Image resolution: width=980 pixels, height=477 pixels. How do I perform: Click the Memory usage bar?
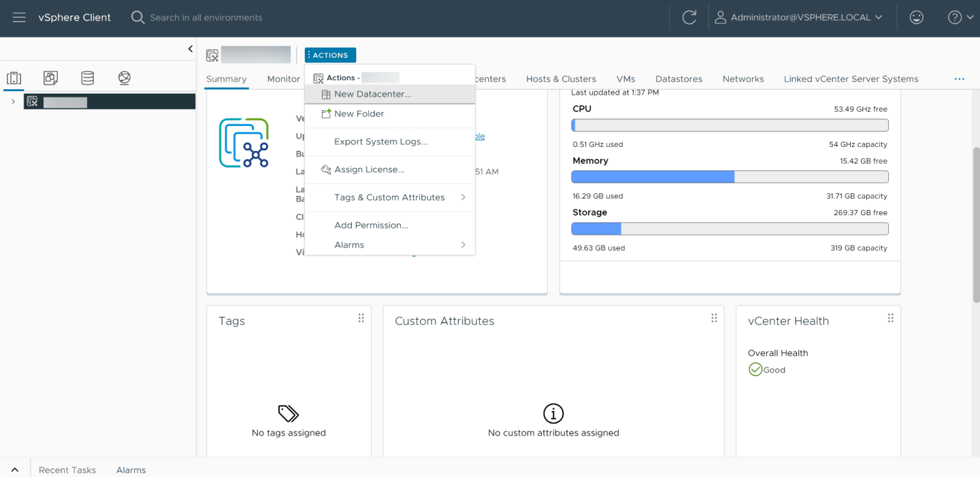(x=730, y=177)
